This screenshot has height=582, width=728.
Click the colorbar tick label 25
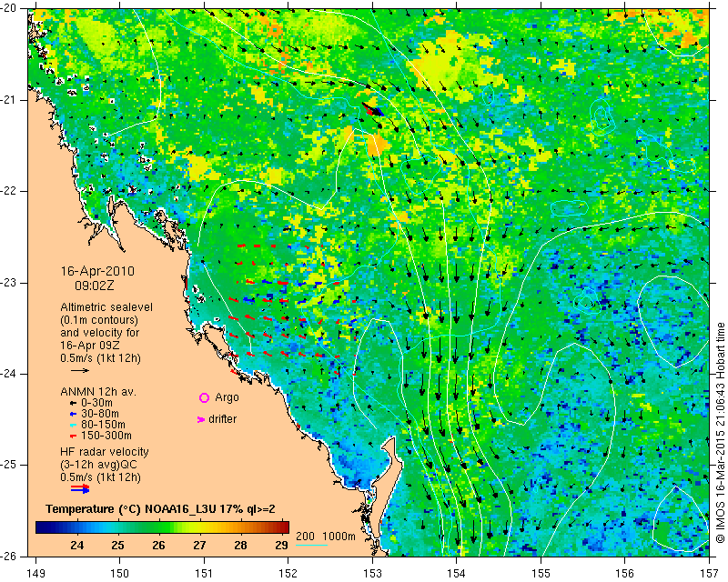click(118, 546)
